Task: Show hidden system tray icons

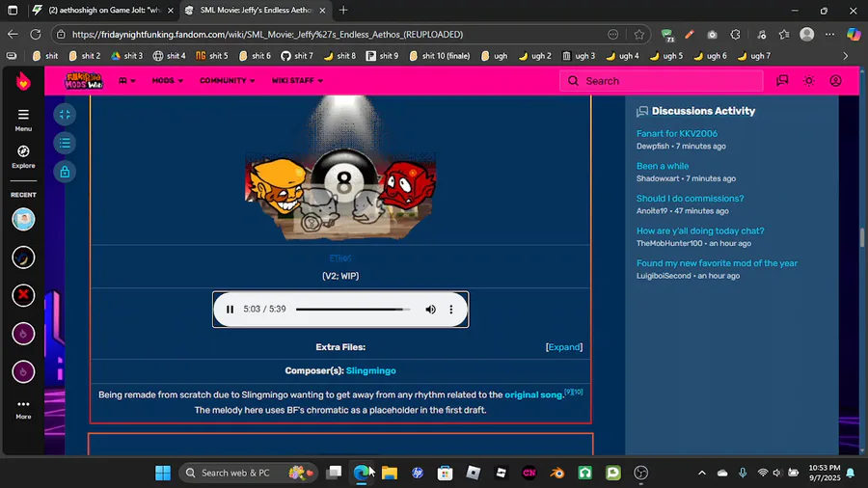Action: tap(701, 473)
